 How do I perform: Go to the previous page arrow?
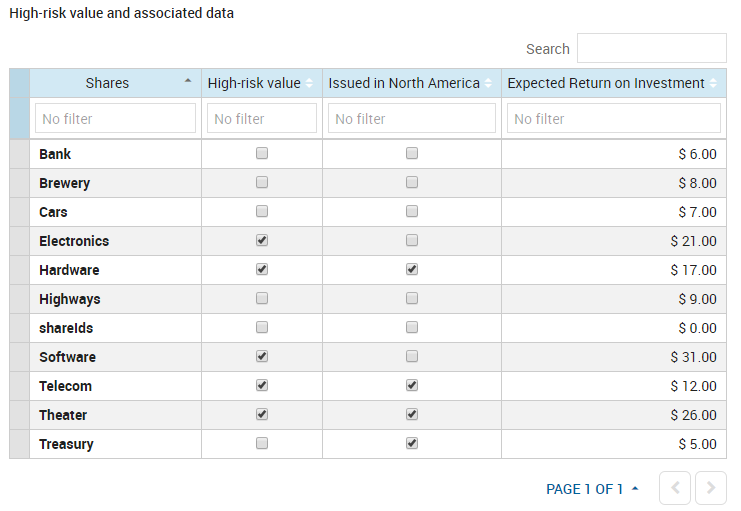coord(675,488)
